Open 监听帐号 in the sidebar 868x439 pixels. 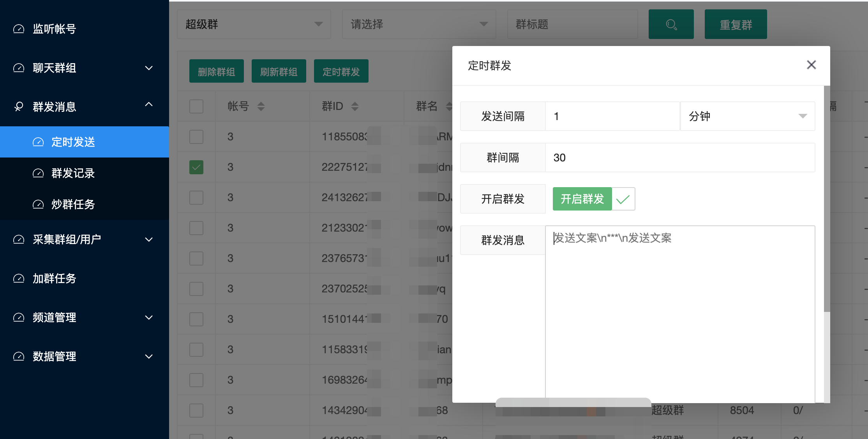click(x=85, y=29)
